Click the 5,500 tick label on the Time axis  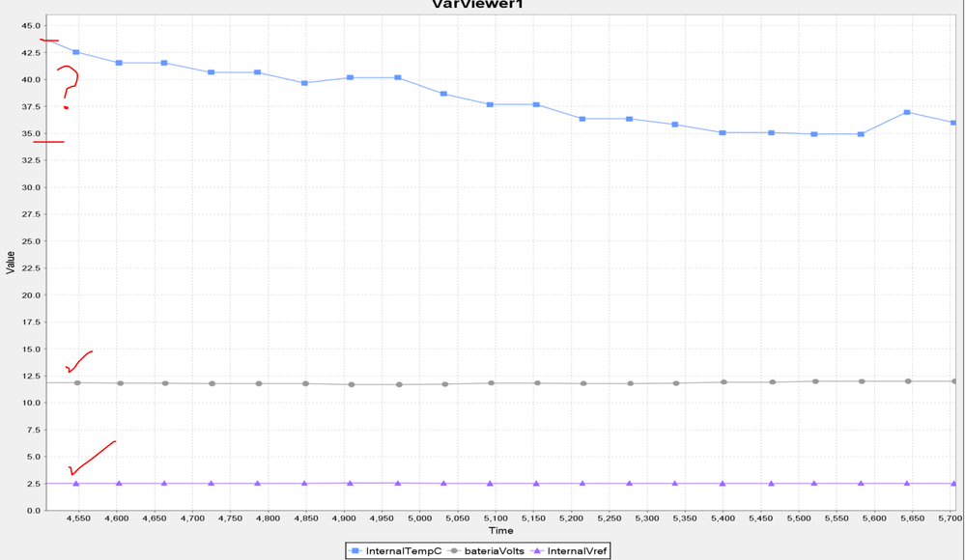[x=799, y=518]
